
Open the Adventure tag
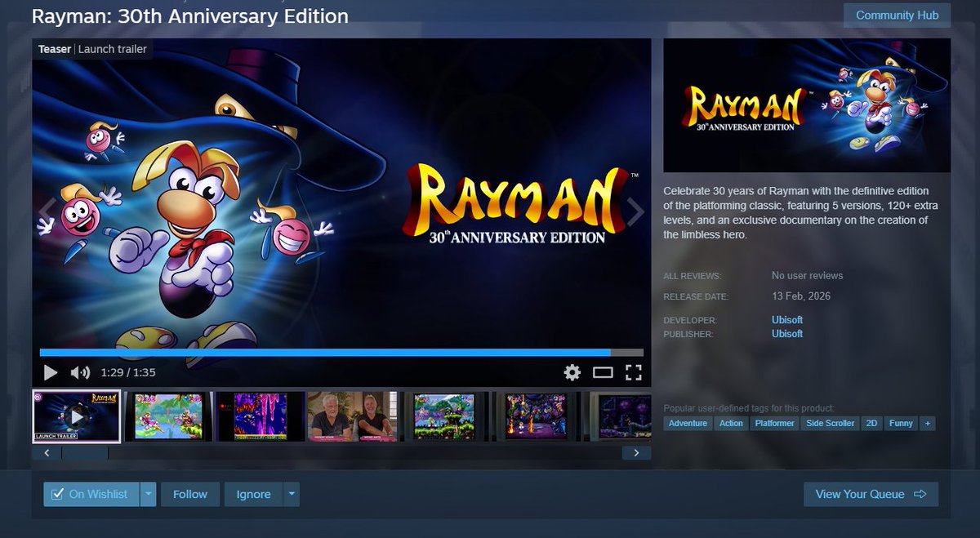tap(688, 423)
